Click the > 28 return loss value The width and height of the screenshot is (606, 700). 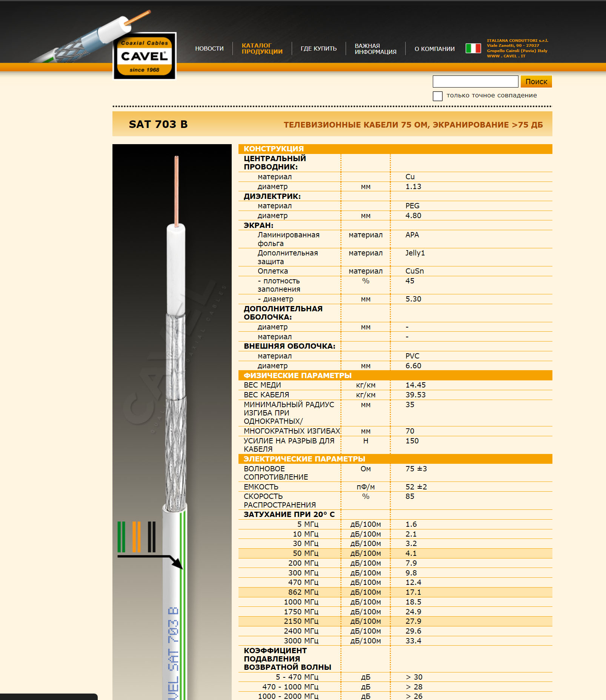point(414,687)
